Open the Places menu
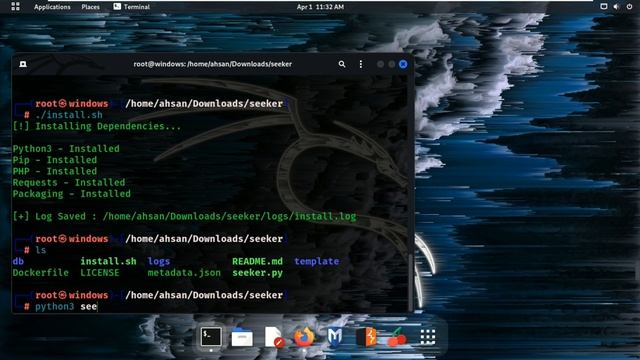 point(91,7)
